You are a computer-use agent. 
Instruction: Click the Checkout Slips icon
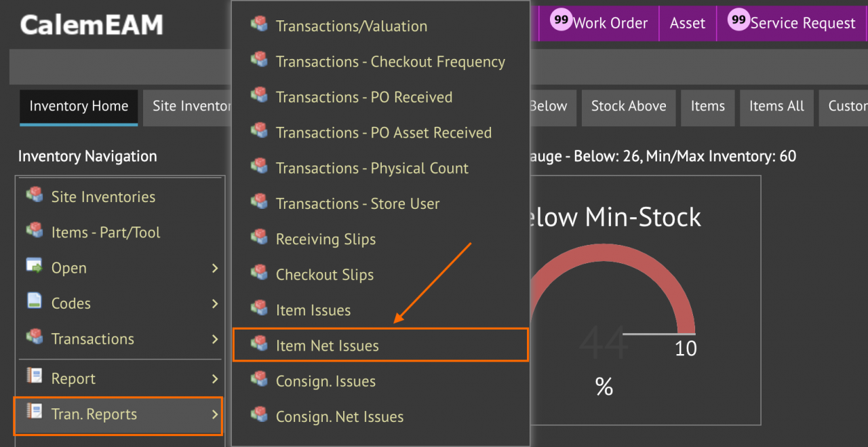[x=258, y=273]
